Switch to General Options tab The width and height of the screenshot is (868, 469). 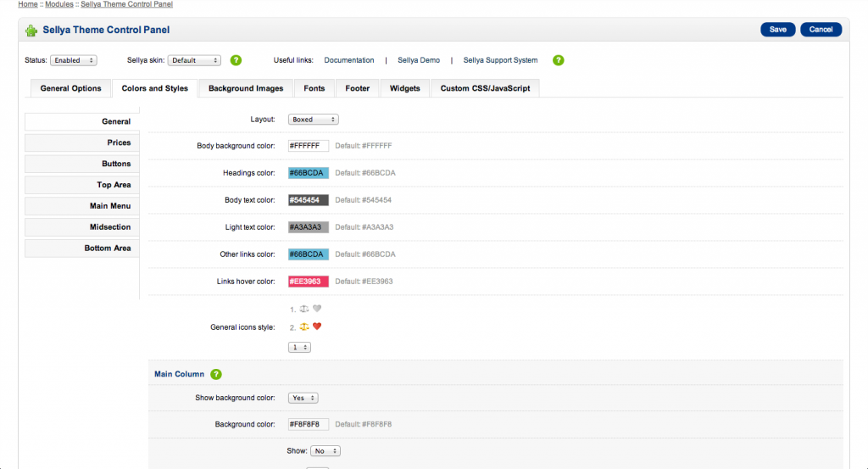(x=71, y=88)
